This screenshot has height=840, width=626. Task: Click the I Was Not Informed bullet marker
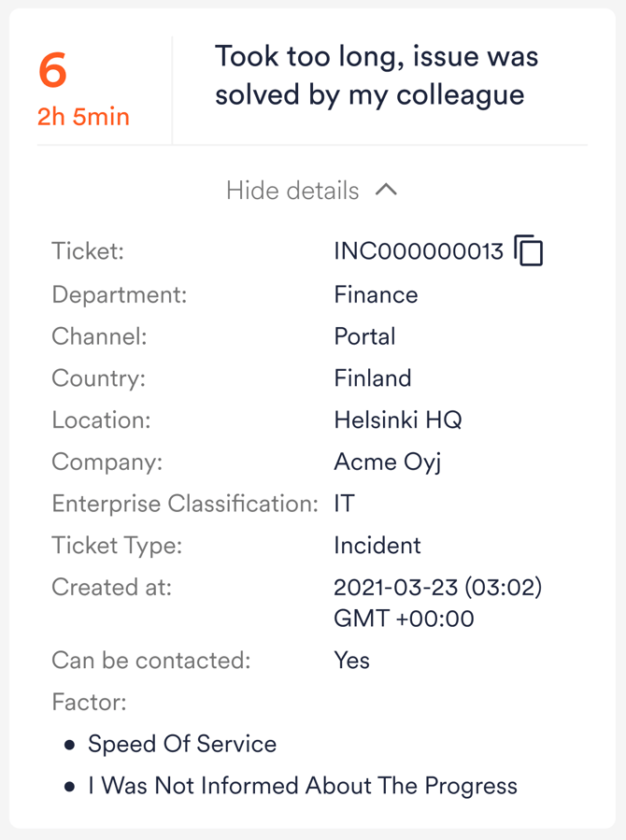tap(70, 786)
